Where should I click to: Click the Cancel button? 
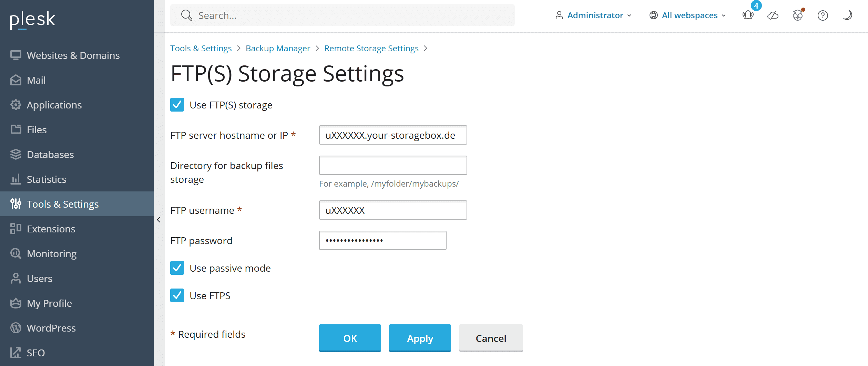click(491, 338)
